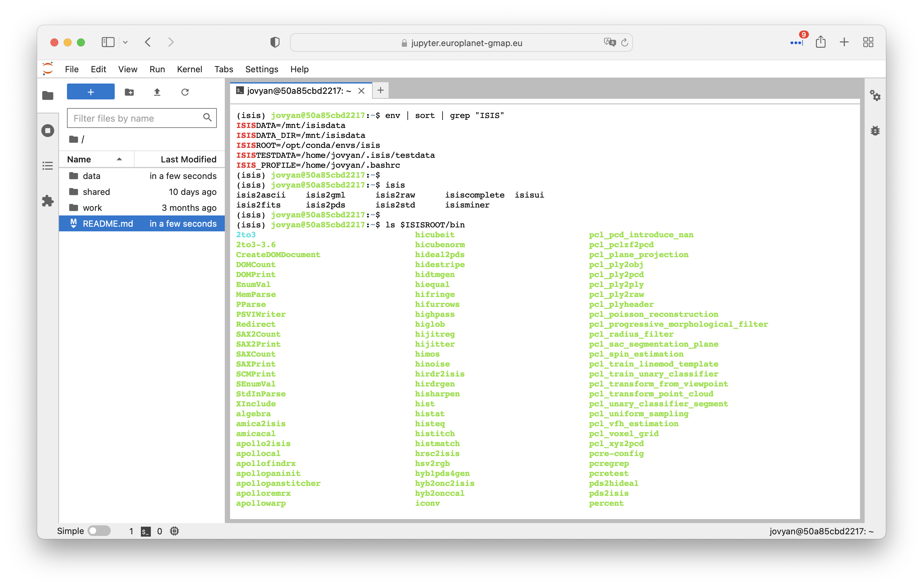Open Running Terminals and Kernels panel

(x=47, y=131)
